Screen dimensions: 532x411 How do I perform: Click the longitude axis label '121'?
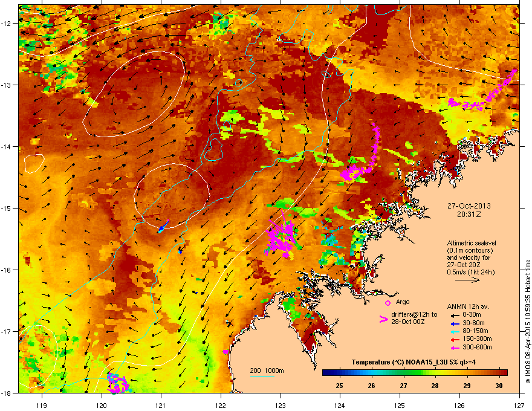[x=161, y=405]
